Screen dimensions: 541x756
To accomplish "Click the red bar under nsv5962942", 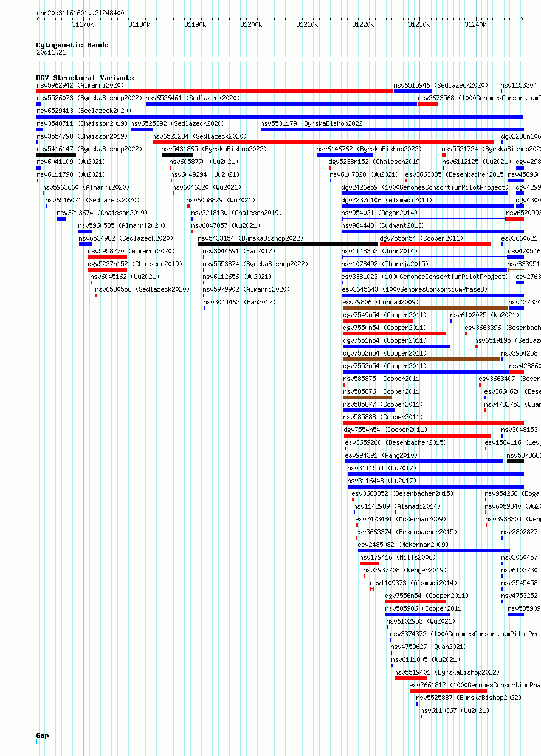I will [x=214, y=91].
